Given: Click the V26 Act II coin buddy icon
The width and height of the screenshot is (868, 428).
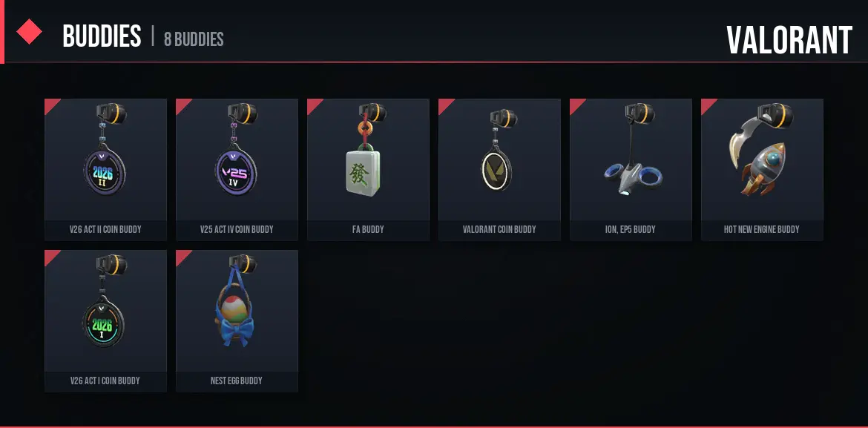Looking at the screenshot, I should click(x=105, y=171).
